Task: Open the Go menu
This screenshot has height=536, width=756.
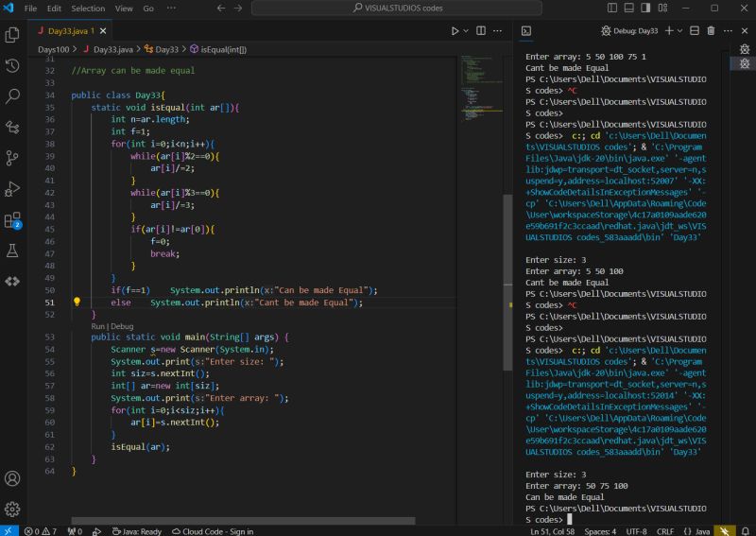Action: tap(148, 9)
